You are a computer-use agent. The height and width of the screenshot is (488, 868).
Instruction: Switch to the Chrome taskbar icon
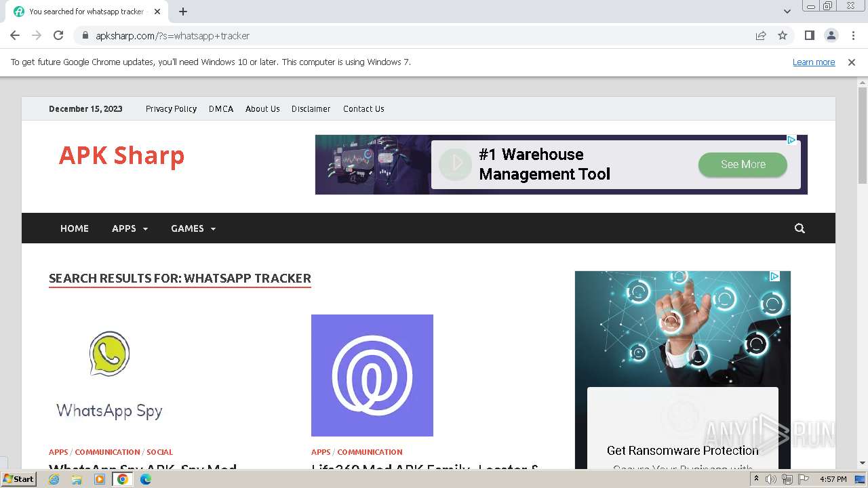point(123,479)
